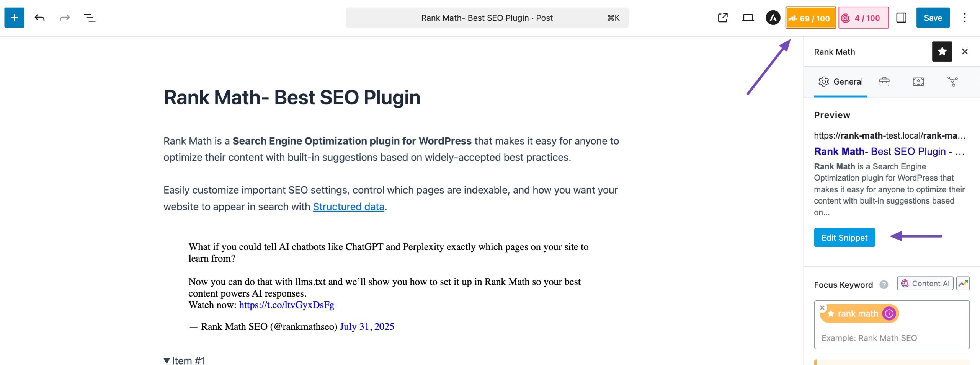Click the block inserter plus button
The width and height of the screenshot is (980, 365).
(x=14, y=18)
